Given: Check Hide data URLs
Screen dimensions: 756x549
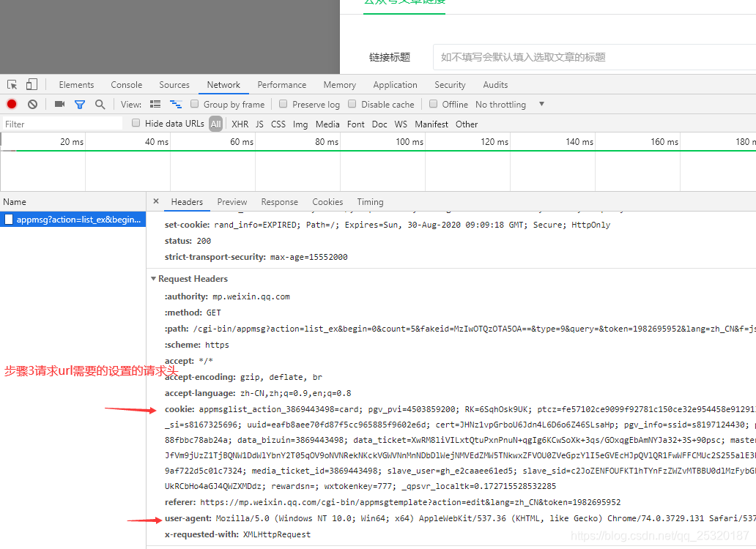Looking at the screenshot, I should click(x=136, y=123).
